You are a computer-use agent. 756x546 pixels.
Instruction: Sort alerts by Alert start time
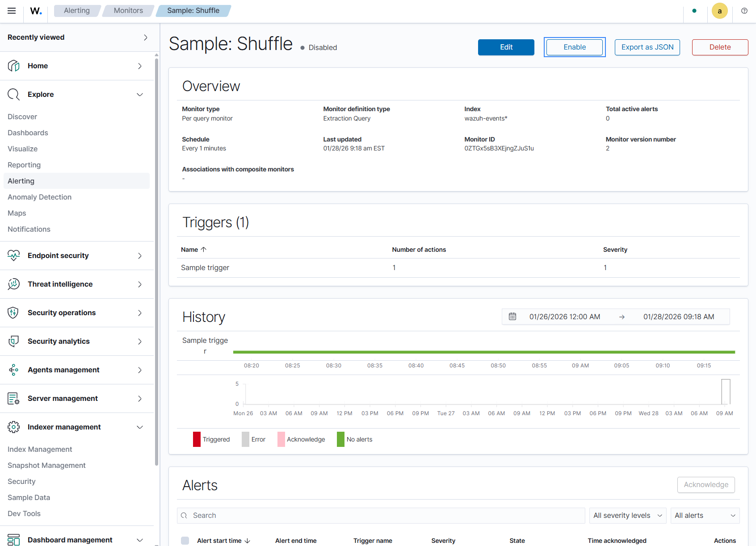tap(223, 541)
